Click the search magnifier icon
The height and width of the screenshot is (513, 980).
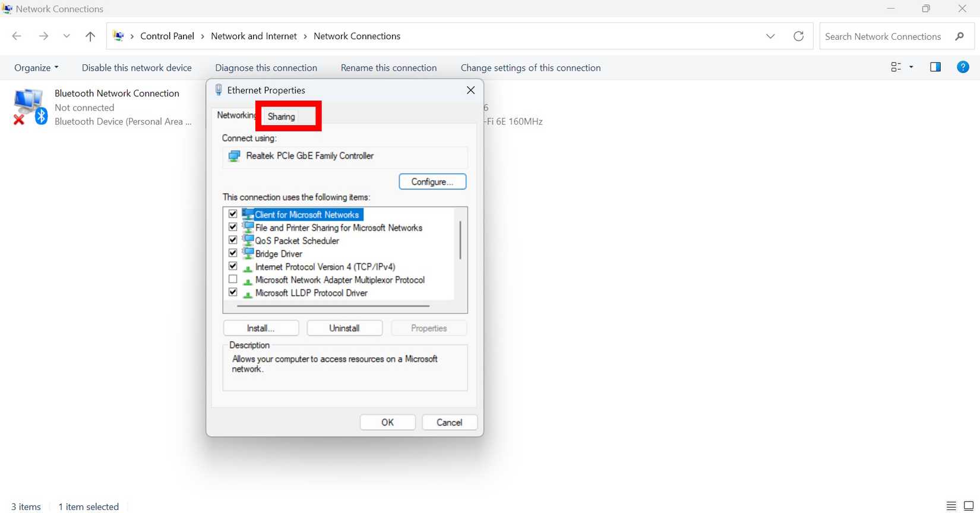(x=959, y=36)
